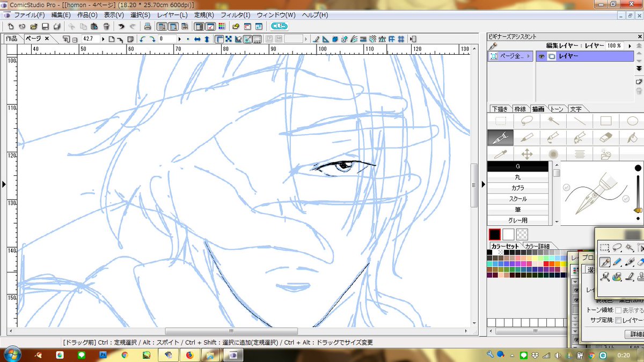Toggle the snap icon beside ruler display
This screenshot has width=644, height=362.
[247, 39]
